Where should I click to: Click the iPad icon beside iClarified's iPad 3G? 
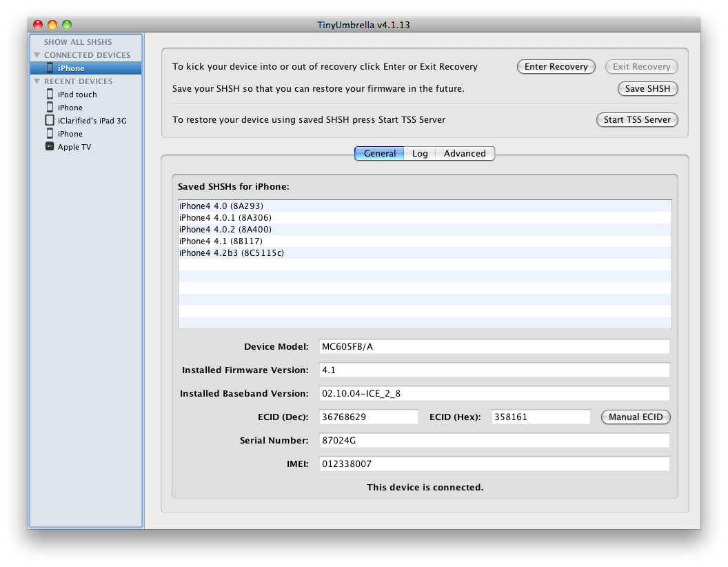coord(50,120)
